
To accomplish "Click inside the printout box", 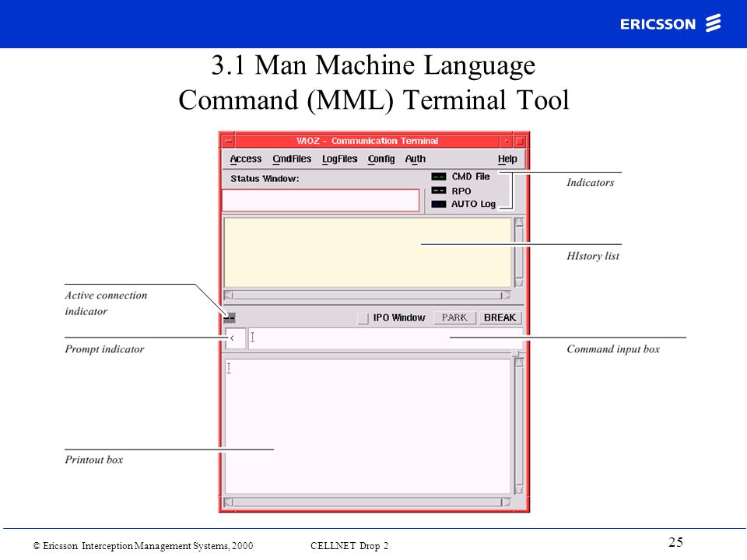I will point(367,426).
